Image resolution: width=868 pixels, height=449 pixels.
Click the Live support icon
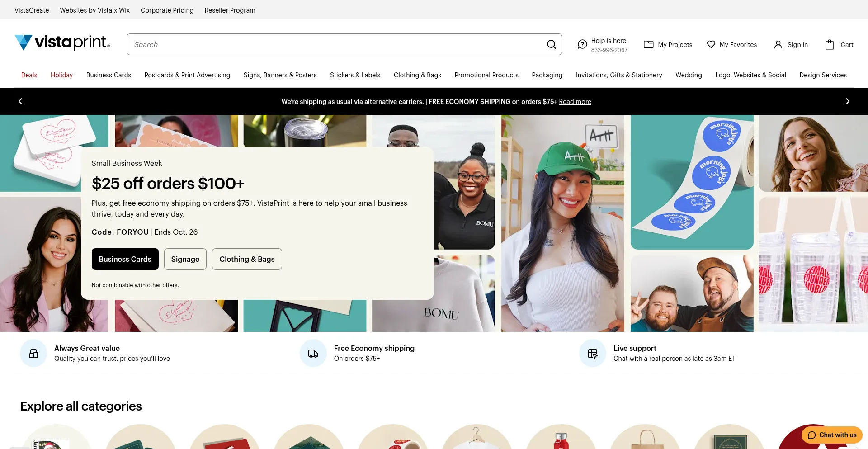[x=592, y=353]
